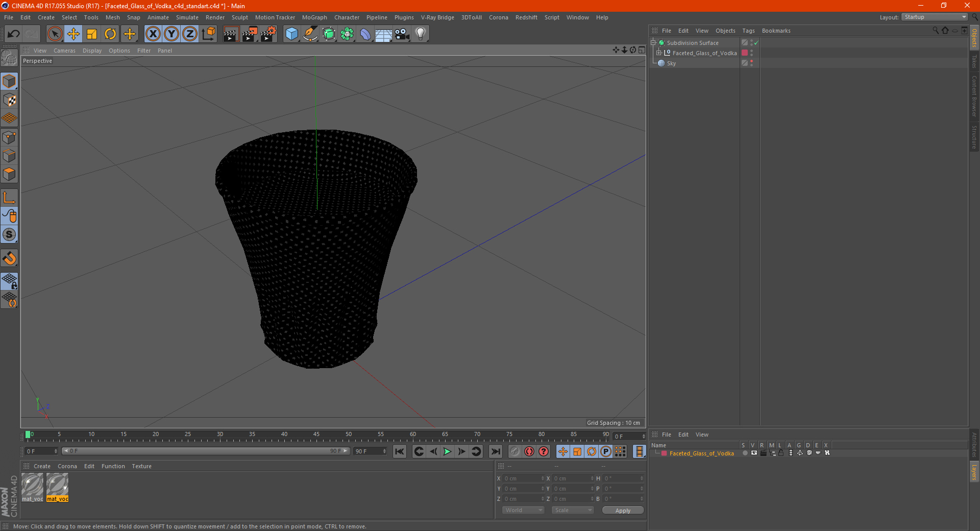
Task: Toggle layer lock for Faceted_Glass_of_Vodka
Action: 781,453
